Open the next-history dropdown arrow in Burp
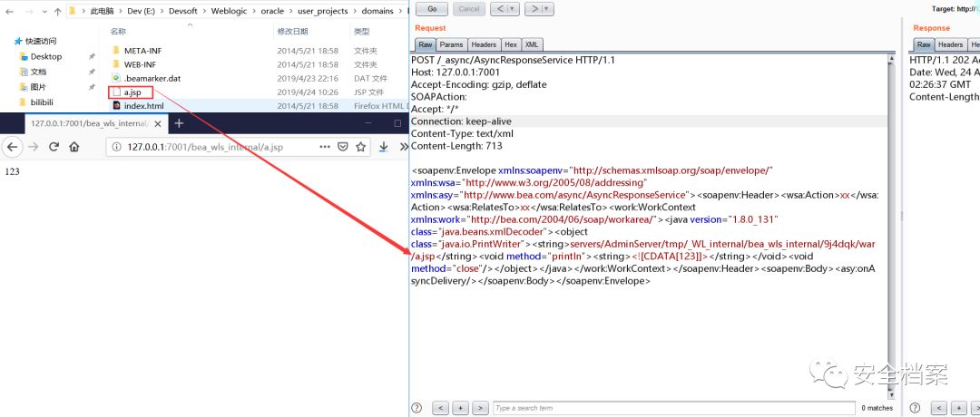 pyautogui.click(x=547, y=9)
